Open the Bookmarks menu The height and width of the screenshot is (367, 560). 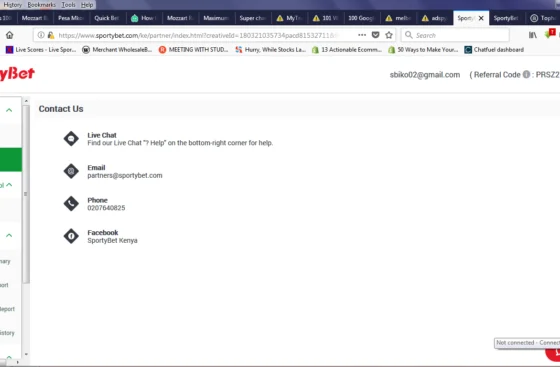(41, 5)
